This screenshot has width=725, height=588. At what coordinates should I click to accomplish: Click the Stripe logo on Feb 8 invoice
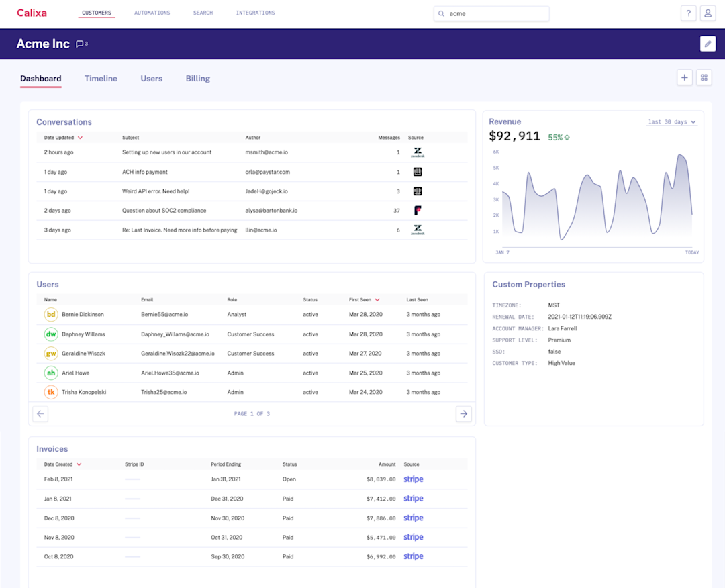(x=413, y=479)
